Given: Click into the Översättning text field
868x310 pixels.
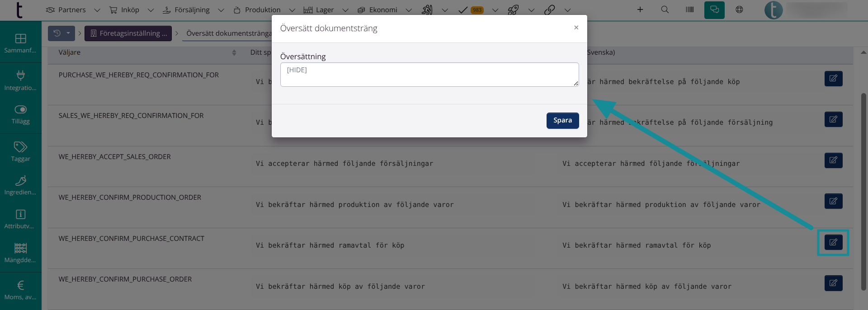Looking at the screenshot, I should click(429, 75).
